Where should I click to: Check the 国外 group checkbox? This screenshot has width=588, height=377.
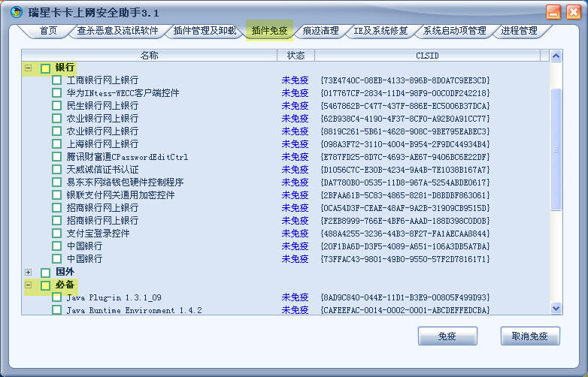45,272
